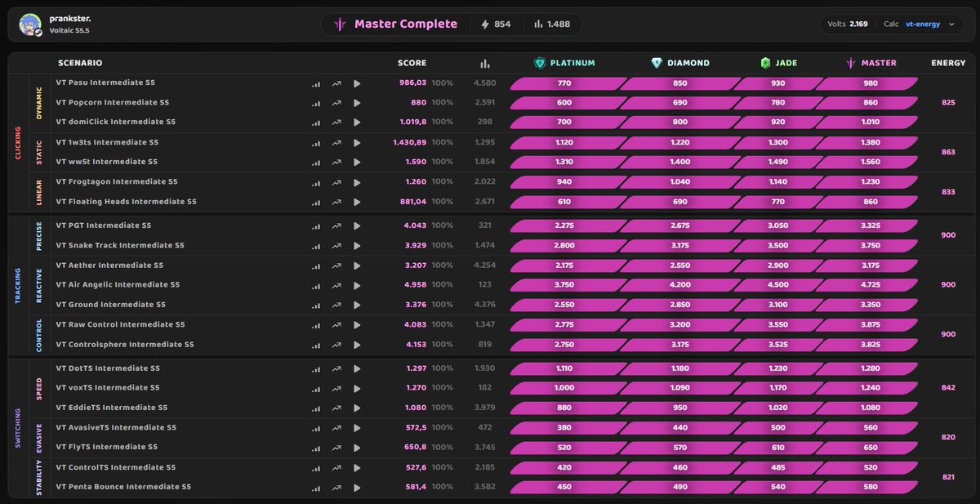Click the rank value 1.488 in the top bar
980x504 pixels.
[x=552, y=25]
